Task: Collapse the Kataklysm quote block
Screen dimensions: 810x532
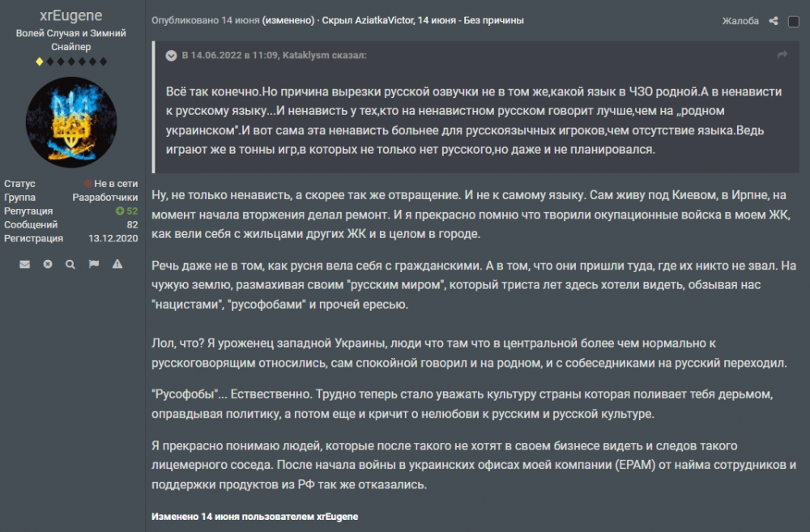Action: click(171, 55)
